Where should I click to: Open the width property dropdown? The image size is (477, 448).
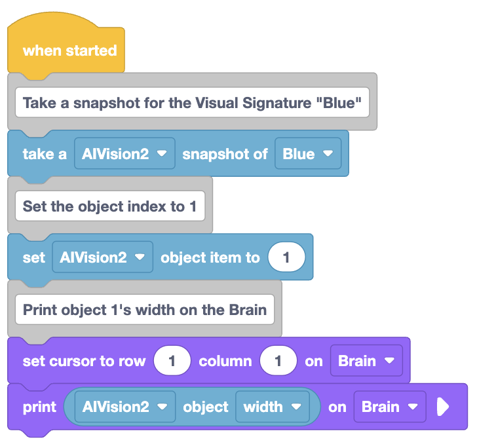pos(273,407)
